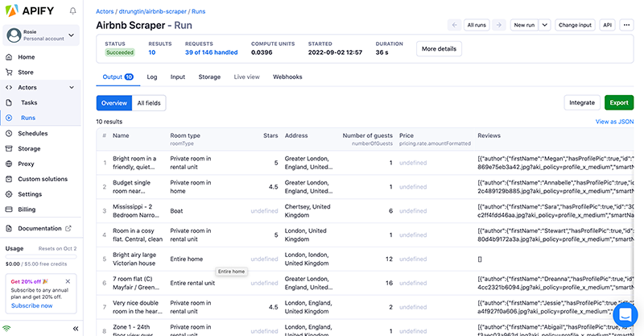Click the Runs breadcrumb link
The image size is (644, 336).
(198, 11)
